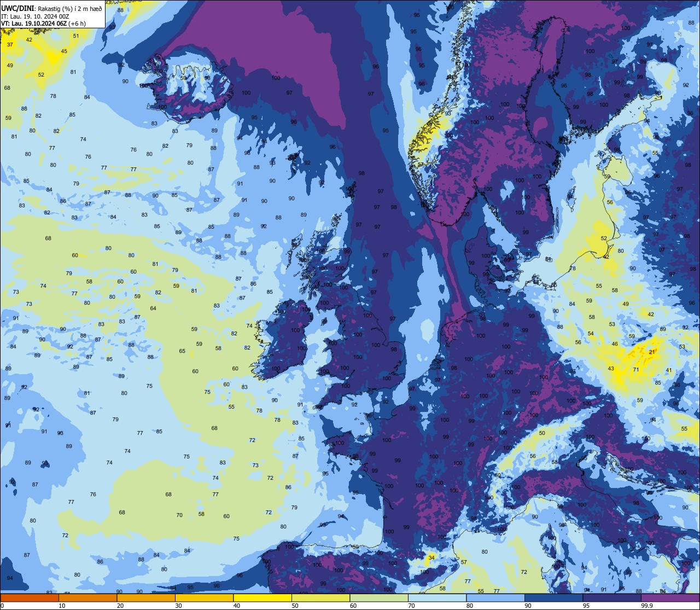The width and height of the screenshot is (700, 610).
Task: Select the legend label '90' on the color scale
Action: [x=528, y=606]
